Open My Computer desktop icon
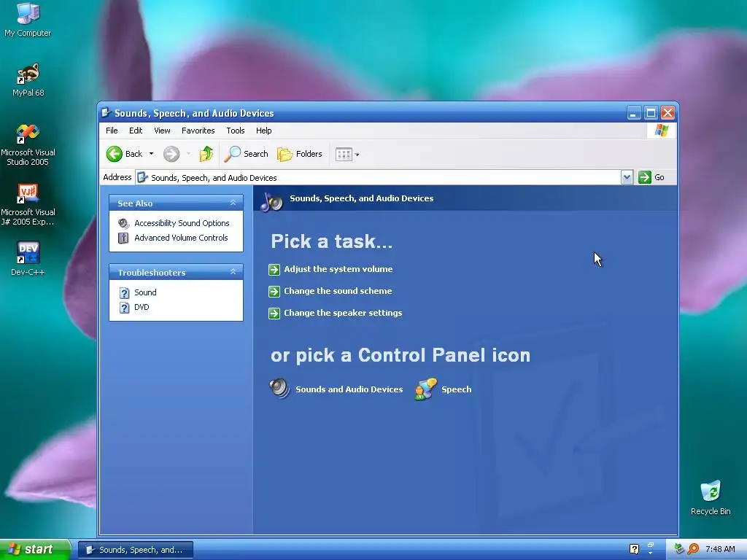The image size is (747, 560). tap(28, 19)
